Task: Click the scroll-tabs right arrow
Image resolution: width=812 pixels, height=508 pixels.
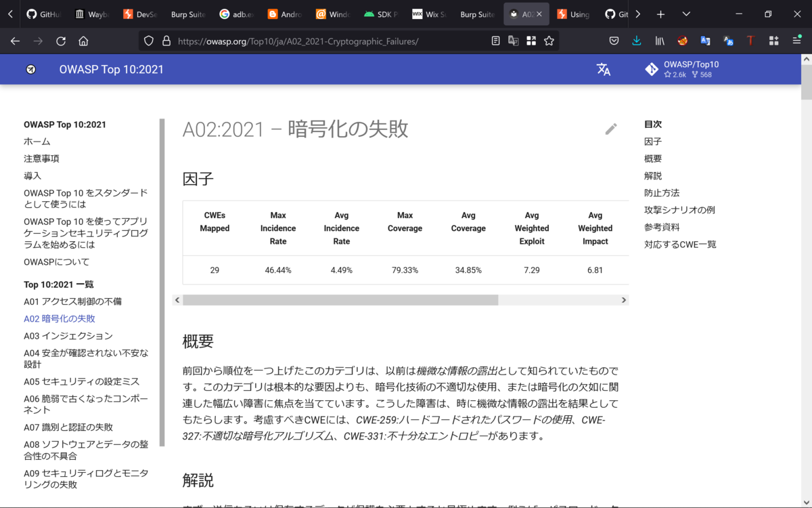Action: point(637,14)
